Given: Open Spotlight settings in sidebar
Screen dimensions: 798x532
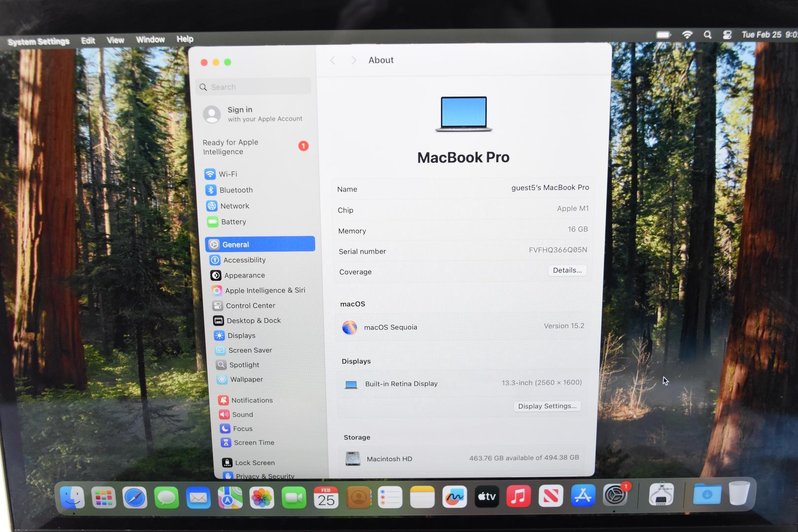Looking at the screenshot, I should pos(238,365).
